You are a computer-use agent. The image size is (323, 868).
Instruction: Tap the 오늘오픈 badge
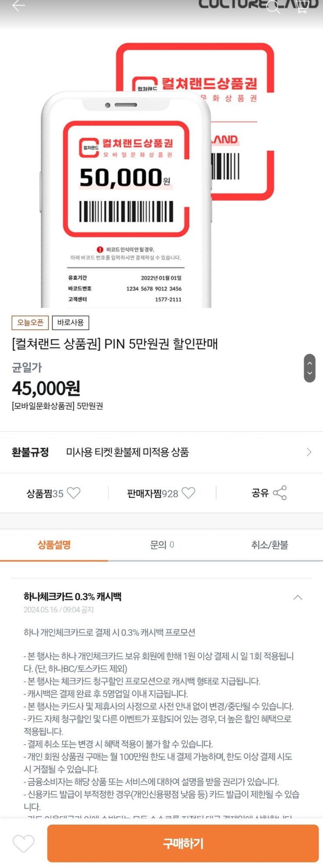pos(30,323)
